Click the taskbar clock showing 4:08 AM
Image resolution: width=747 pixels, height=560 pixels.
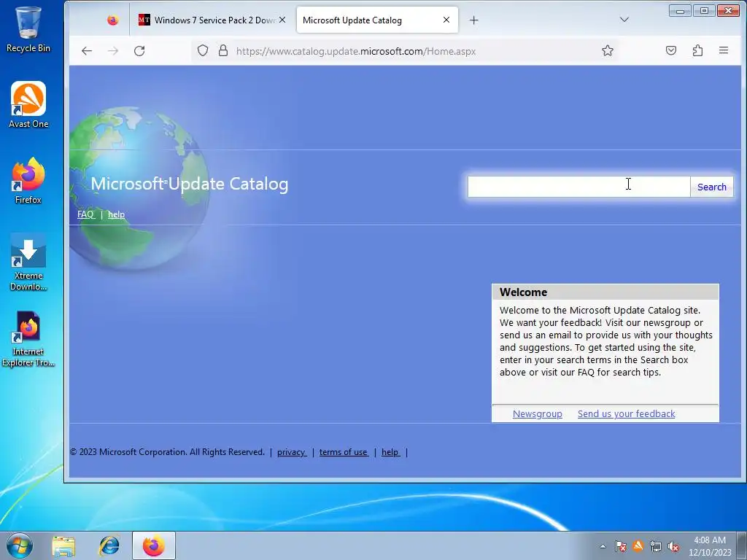710,546
